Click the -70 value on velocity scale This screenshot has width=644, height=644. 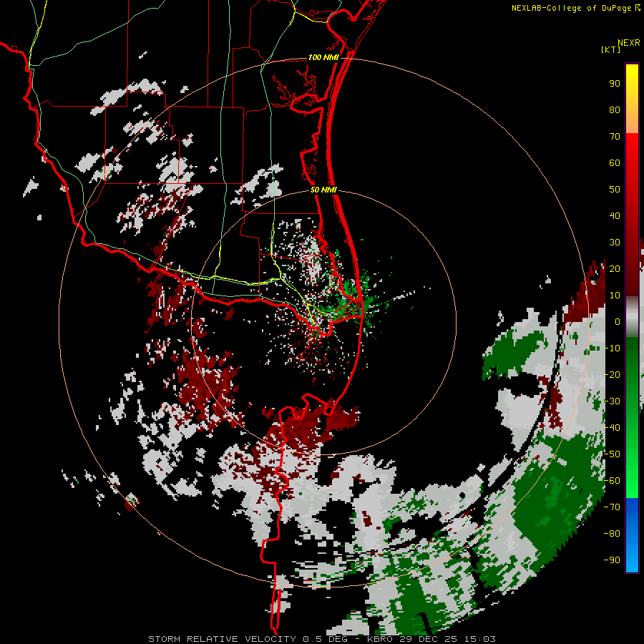pos(612,507)
